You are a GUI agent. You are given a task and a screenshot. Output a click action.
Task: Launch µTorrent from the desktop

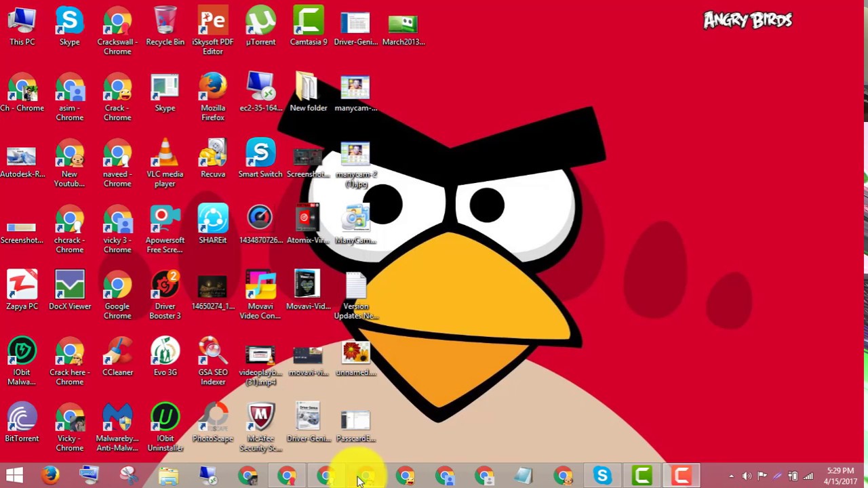[260, 26]
